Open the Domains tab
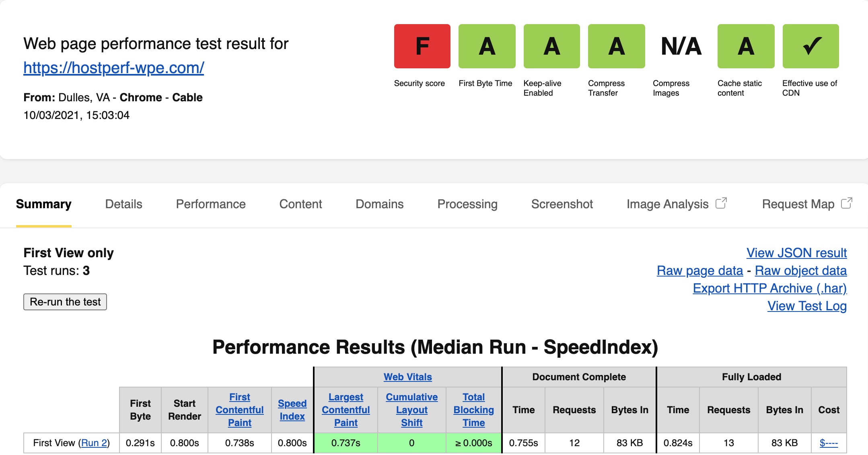 379,204
